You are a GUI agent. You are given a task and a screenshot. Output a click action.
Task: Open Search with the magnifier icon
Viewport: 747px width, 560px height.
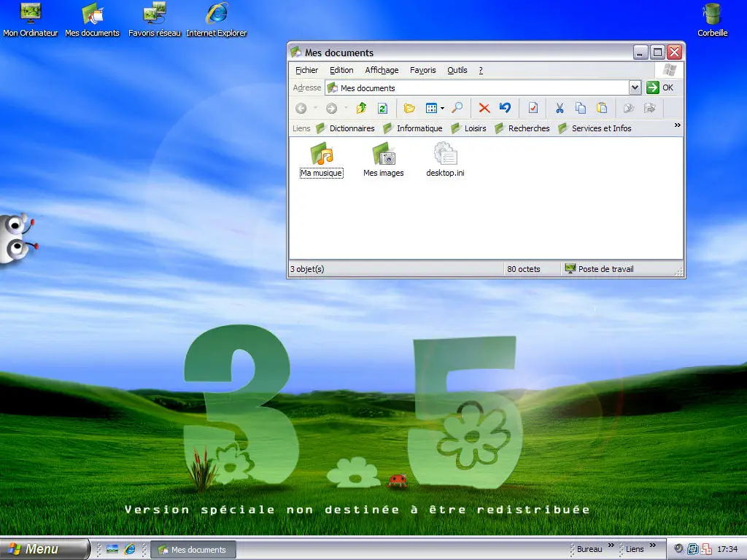coord(457,108)
